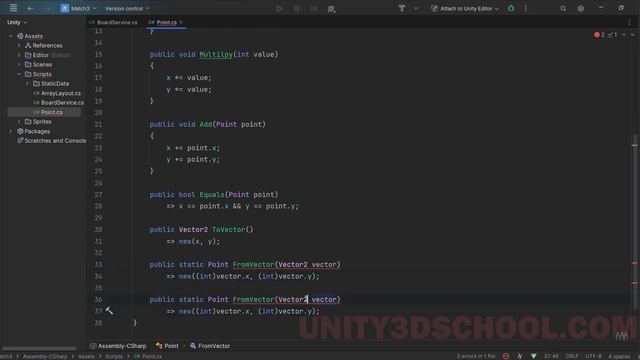The width and height of the screenshot is (640, 360).
Task: Navigate back with the left arrow
Action: [30, 8]
